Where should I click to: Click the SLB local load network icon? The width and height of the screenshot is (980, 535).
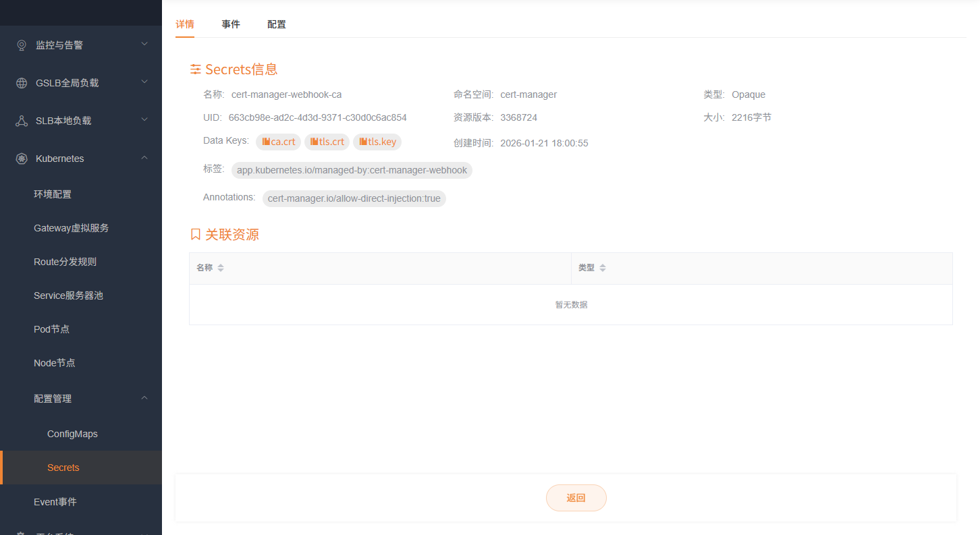point(22,121)
